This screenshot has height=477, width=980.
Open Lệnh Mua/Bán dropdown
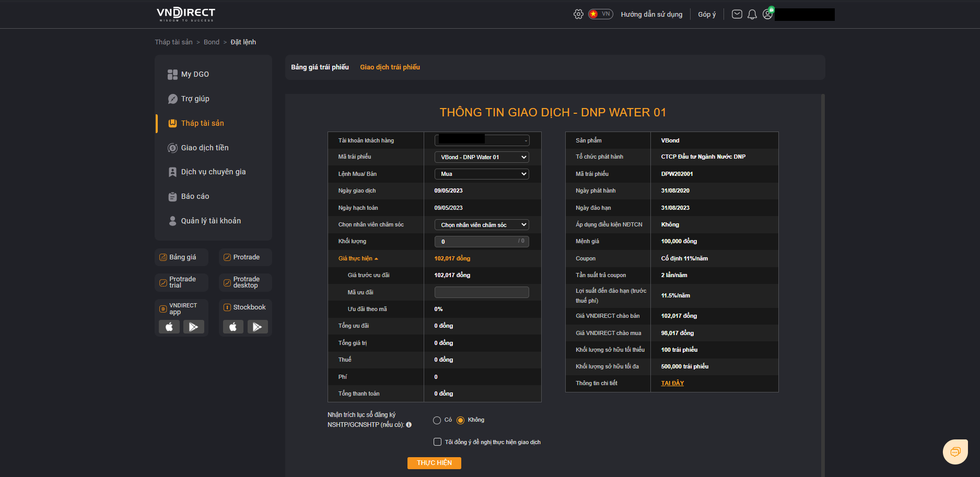(x=482, y=174)
